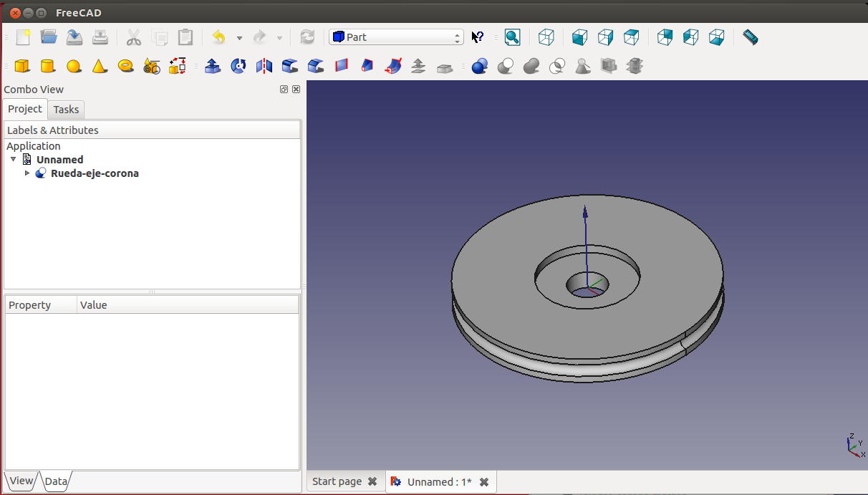Select the Revolve tool
This screenshot has width=868, height=495.
click(x=238, y=67)
